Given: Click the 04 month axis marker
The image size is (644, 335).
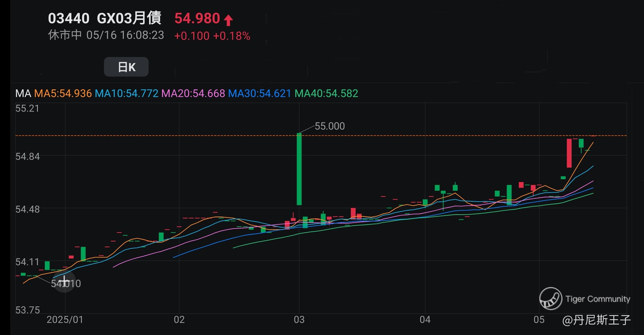Looking at the screenshot, I should tap(425, 320).
